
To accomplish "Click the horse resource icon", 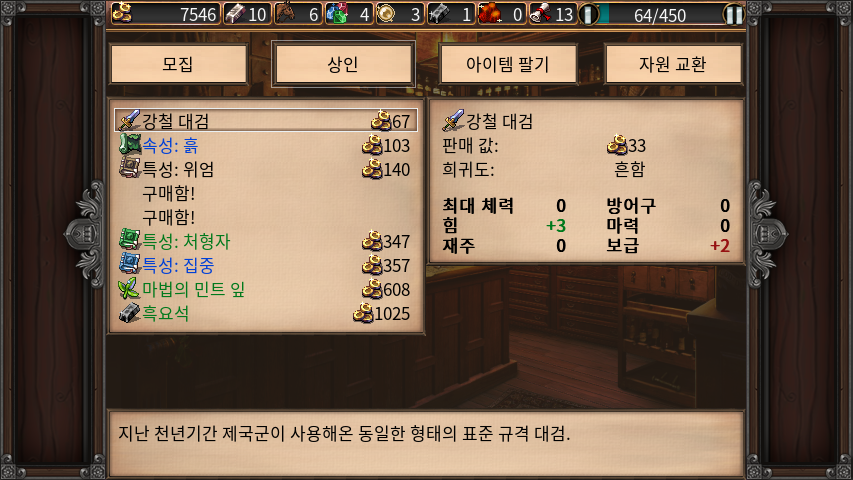I will tap(286, 14).
